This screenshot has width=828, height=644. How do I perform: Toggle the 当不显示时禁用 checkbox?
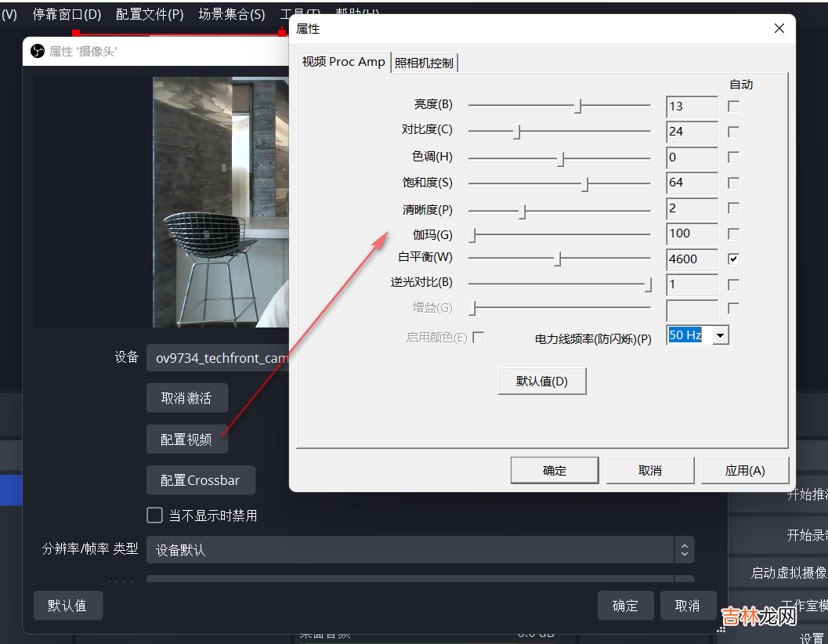155,516
